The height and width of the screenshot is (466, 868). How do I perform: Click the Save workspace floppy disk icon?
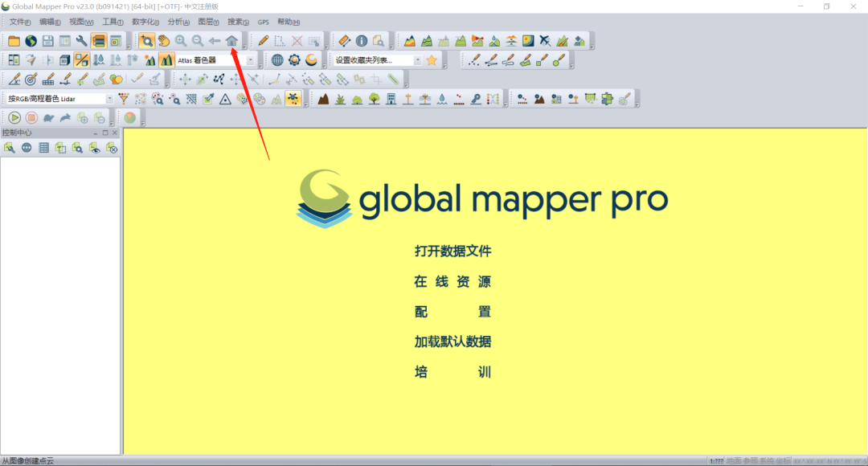click(x=48, y=41)
